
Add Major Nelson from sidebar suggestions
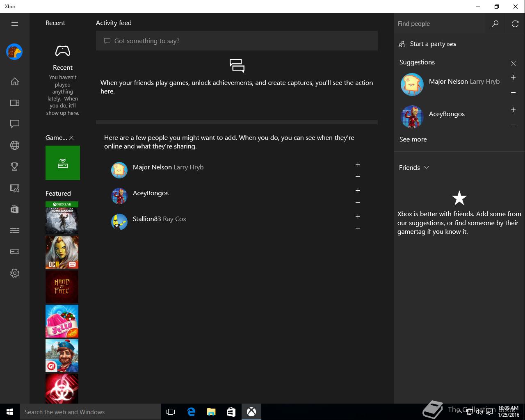tap(513, 77)
